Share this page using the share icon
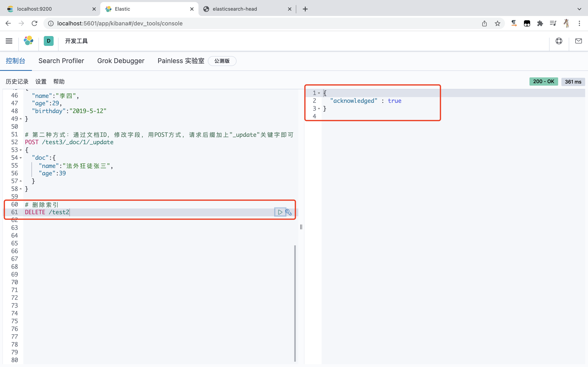Screen dimensions: 588x367 (484, 23)
